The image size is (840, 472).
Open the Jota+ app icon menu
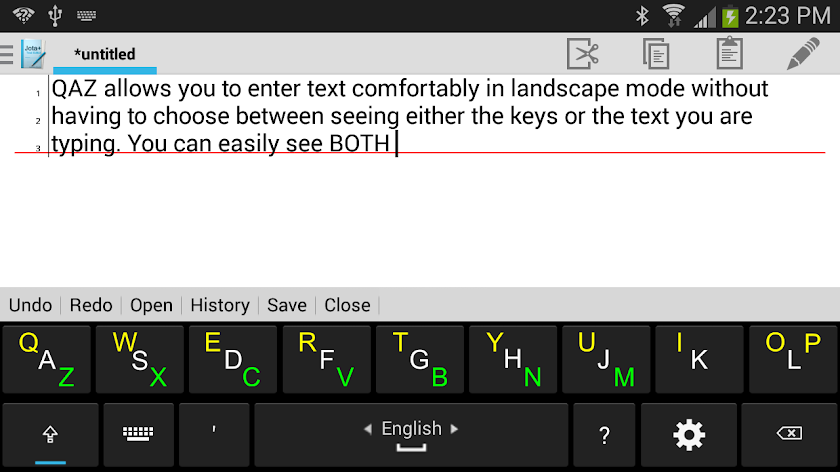33,54
